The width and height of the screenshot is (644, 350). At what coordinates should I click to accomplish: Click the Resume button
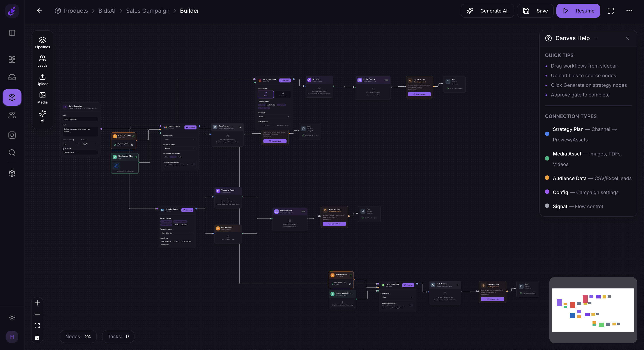tap(578, 11)
